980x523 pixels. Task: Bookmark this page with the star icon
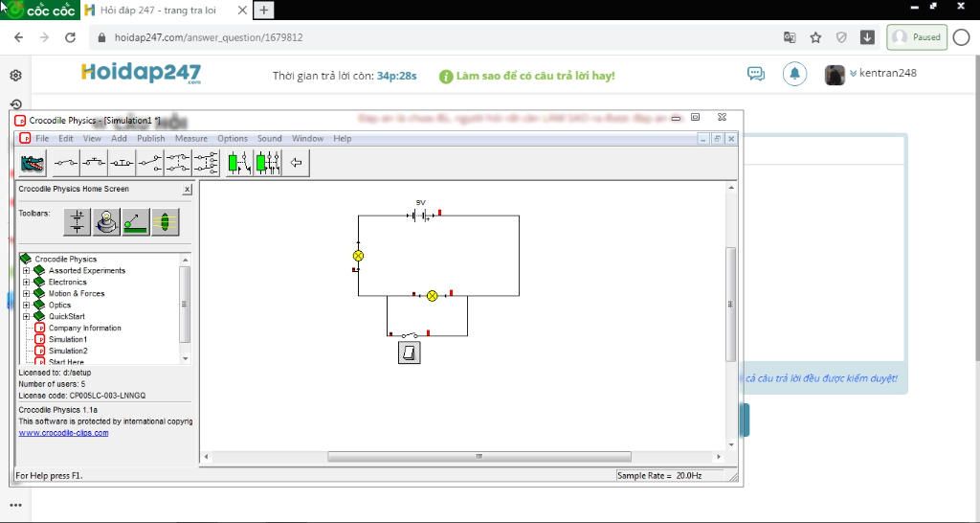point(815,37)
